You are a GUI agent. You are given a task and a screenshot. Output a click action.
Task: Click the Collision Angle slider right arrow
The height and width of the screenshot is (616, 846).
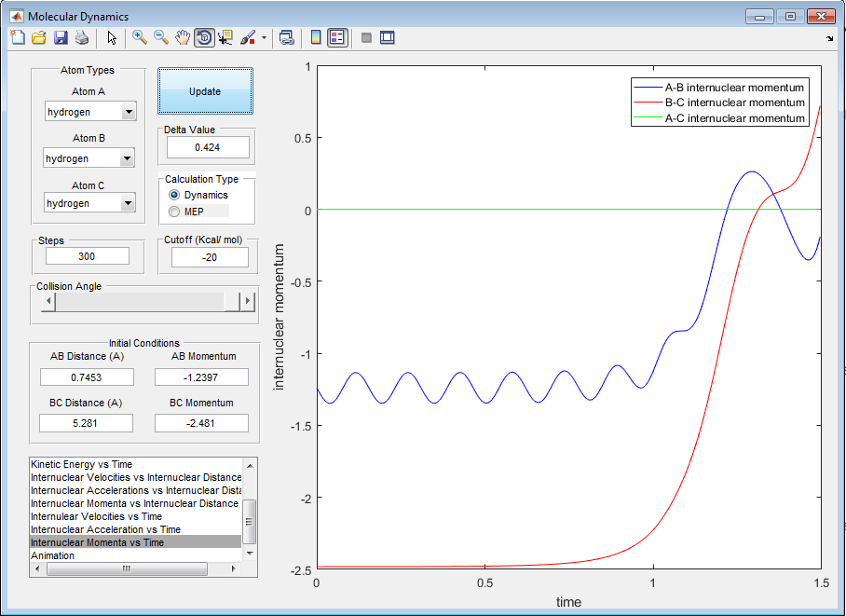point(247,300)
